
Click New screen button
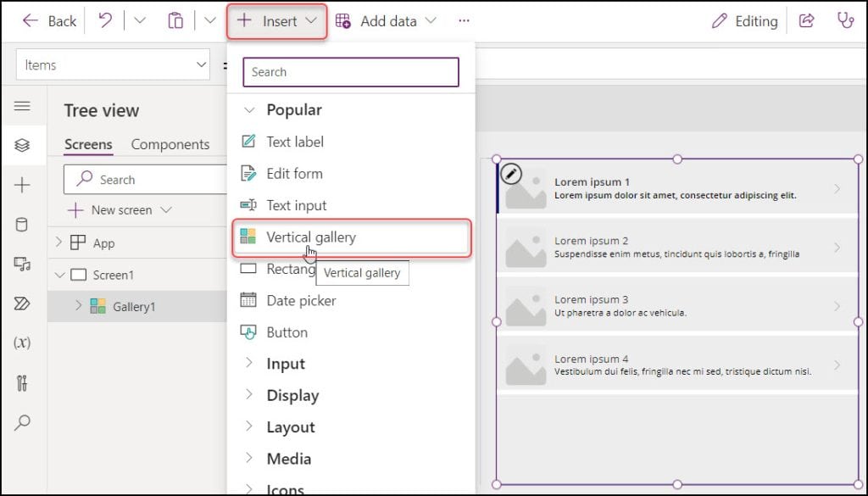click(x=120, y=210)
